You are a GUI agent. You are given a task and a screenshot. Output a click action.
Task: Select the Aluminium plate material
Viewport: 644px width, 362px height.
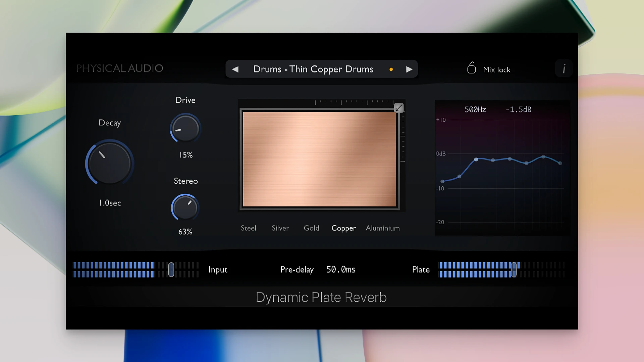[382, 228]
